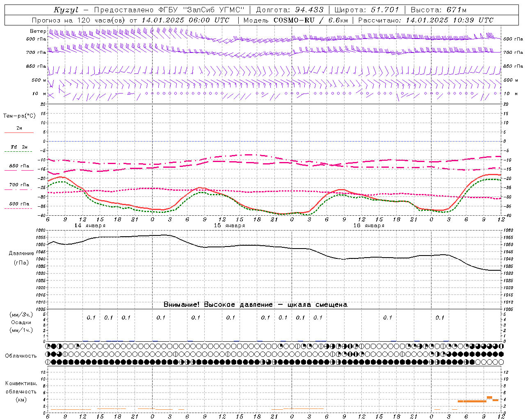Click the 700 гПа temperature legend entry

click(x=19, y=185)
